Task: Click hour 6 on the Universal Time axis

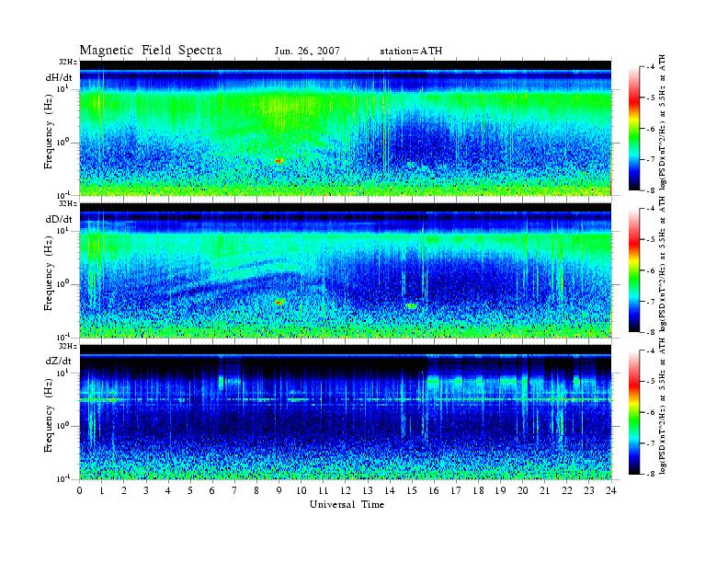Action: pos(212,490)
